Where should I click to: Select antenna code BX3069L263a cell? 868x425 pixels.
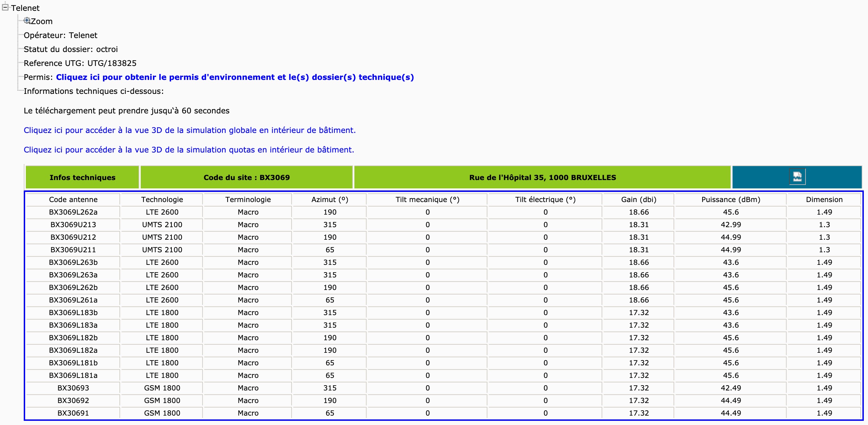(x=73, y=275)
